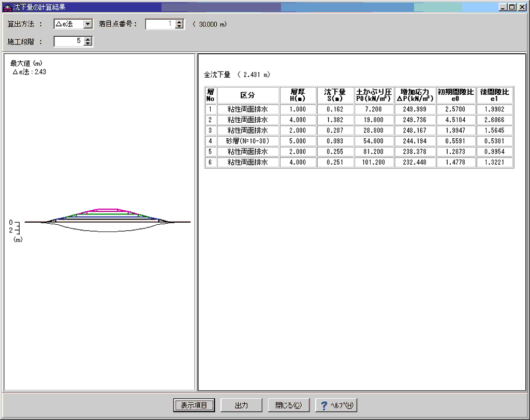Click settlement value 0.093
The image size is (530, 420).
coord(335,141)
